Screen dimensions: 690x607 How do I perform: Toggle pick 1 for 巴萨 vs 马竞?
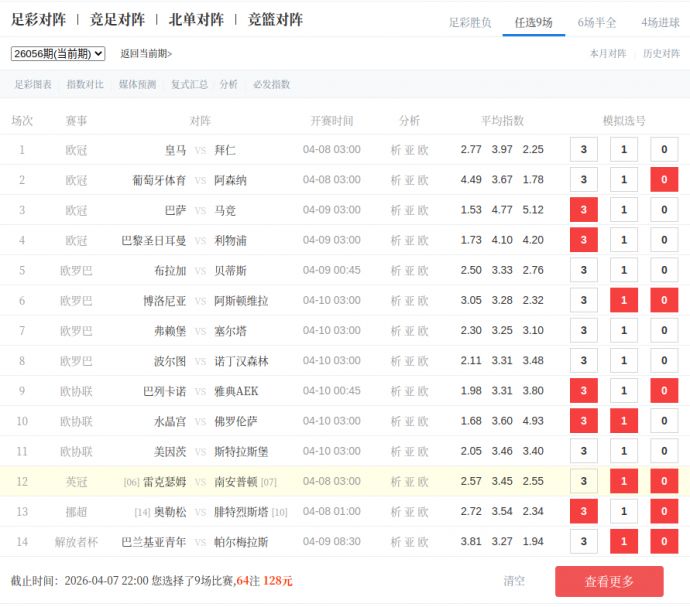click(624, 210)
